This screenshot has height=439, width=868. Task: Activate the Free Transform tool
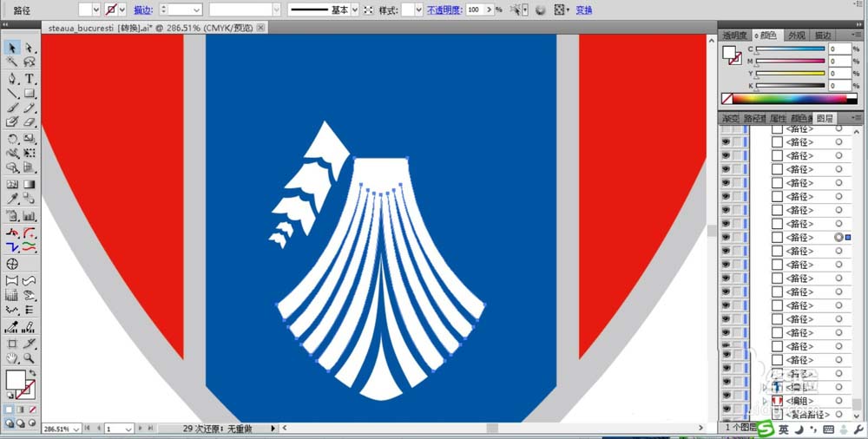click(x=30, y=153)
